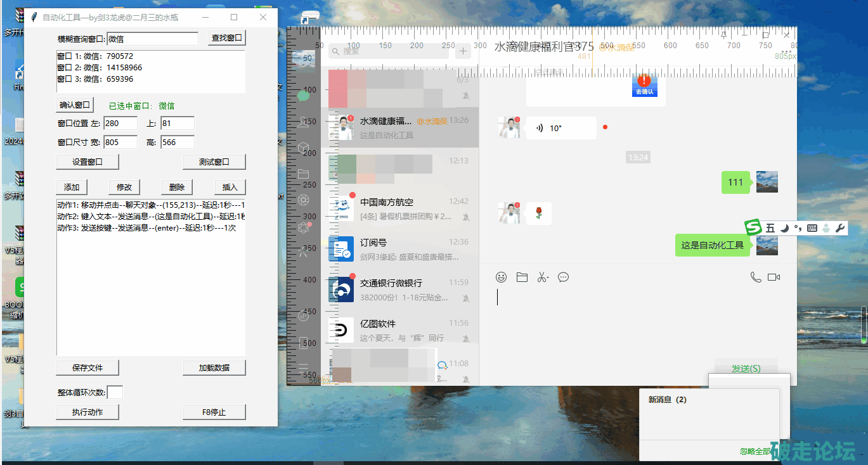Expand the scissors screenshot dropdown arrow
This screenshot has height=465, width=868.
click(548, 277)
